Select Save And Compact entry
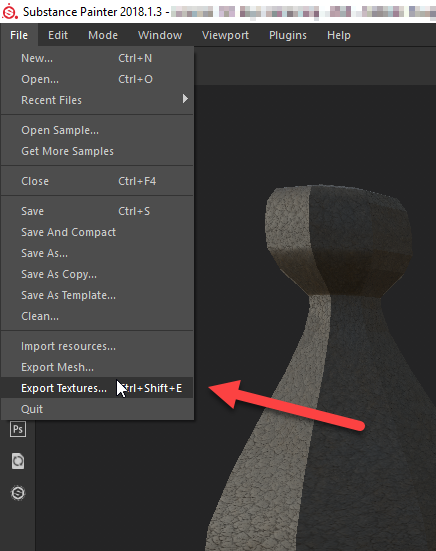The height and width of the screenshot is (551, 436). point(97,232)
